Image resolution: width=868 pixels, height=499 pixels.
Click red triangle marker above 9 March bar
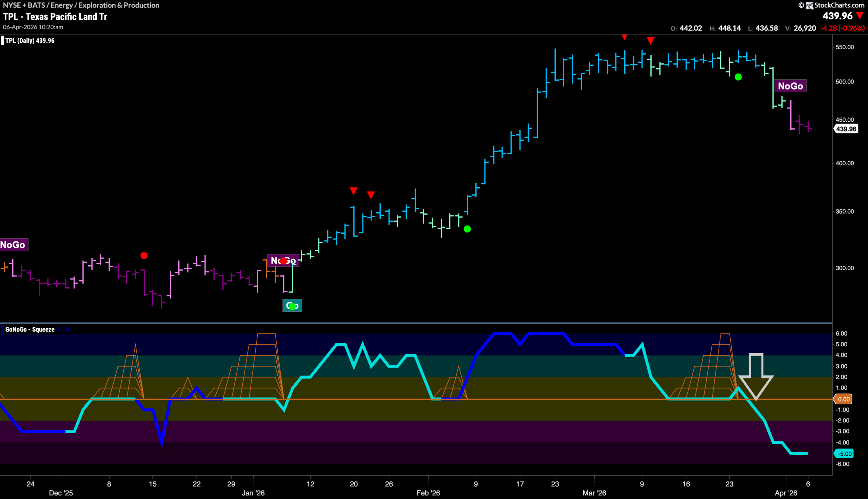click(650, 41)
